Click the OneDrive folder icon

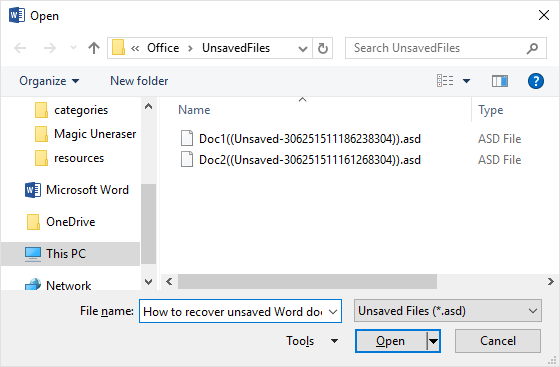click(x=33, y=222)
